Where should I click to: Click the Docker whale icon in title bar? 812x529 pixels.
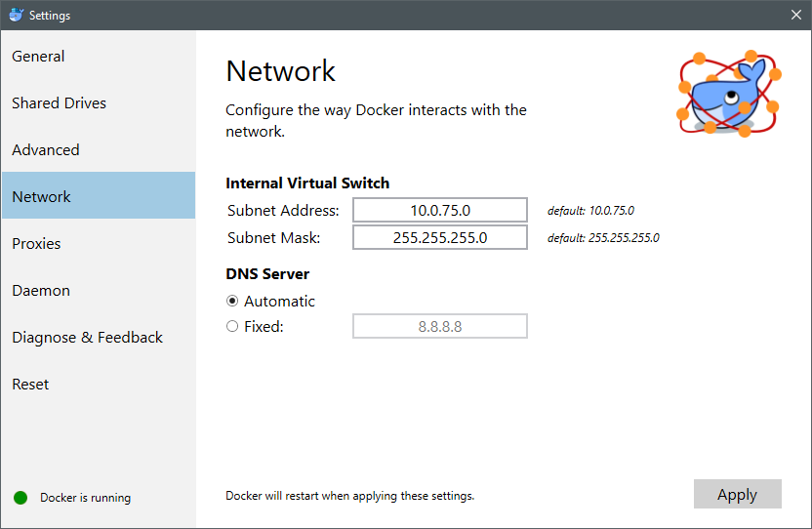(16, 15)
